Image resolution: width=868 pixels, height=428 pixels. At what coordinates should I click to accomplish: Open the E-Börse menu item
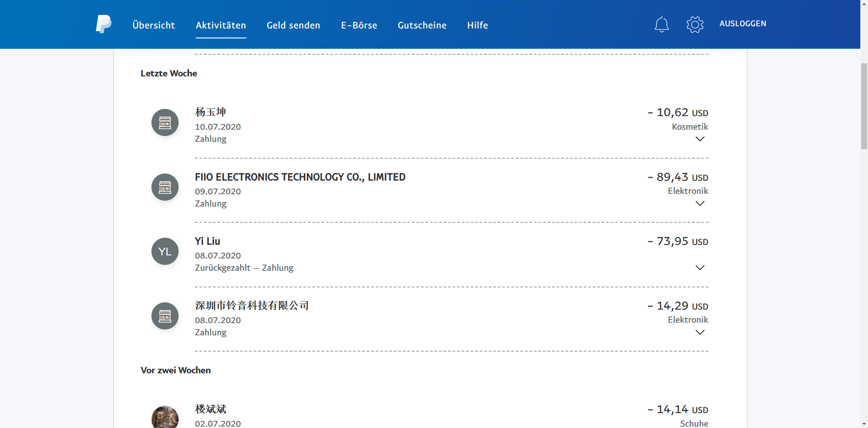[359, 25]
